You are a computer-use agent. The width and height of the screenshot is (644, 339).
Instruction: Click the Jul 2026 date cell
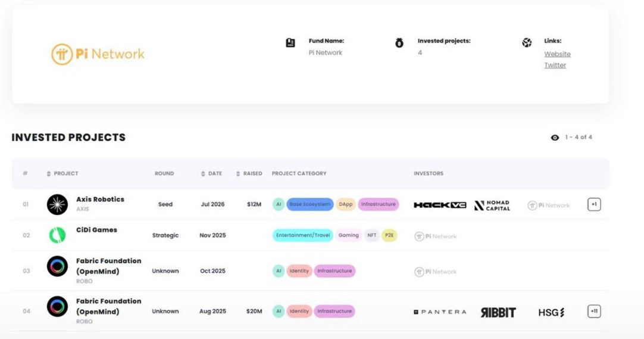pos(212,204)
